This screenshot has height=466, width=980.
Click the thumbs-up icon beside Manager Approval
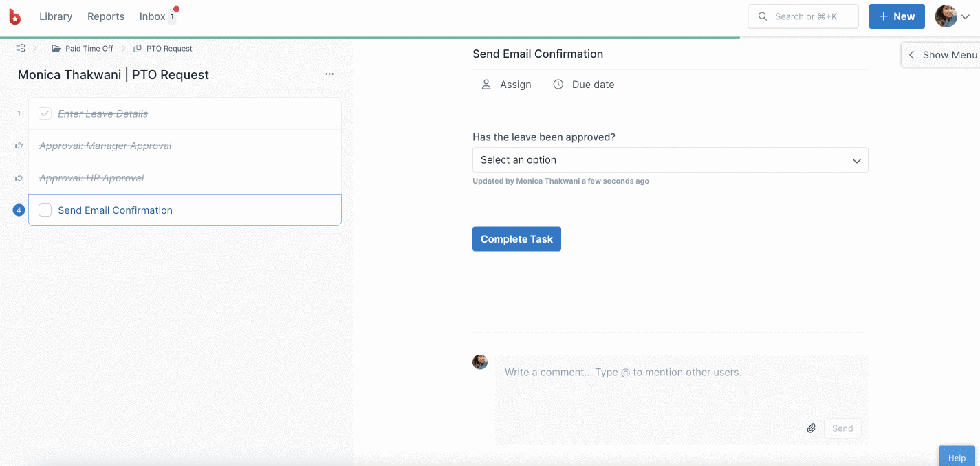point(19,146)
